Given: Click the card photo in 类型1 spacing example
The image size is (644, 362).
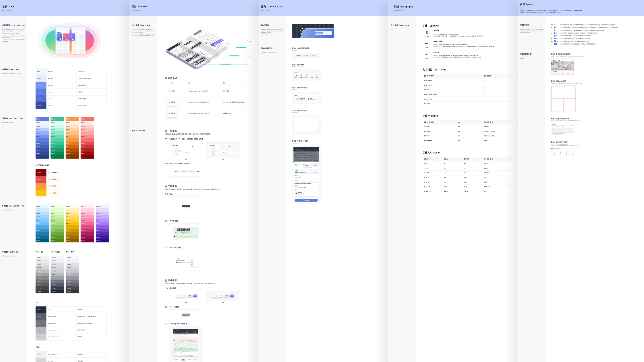Looking at the screenshot, I should click(562, 66).
